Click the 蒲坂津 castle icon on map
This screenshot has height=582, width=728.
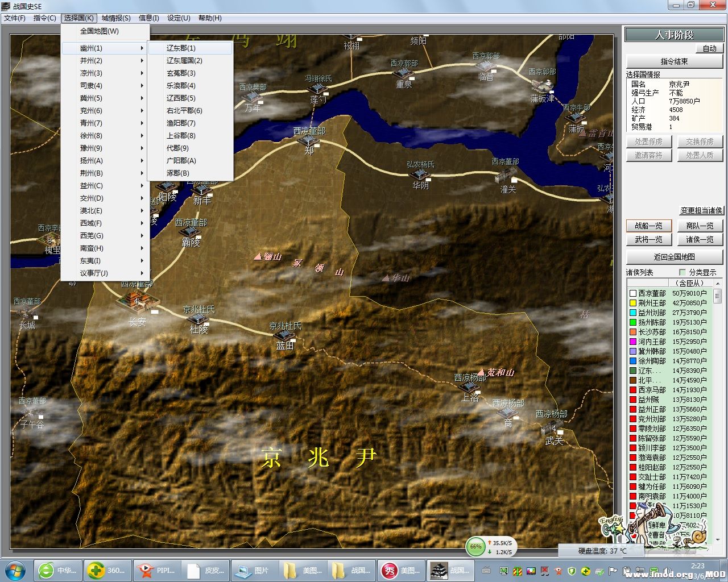point(542,86)
